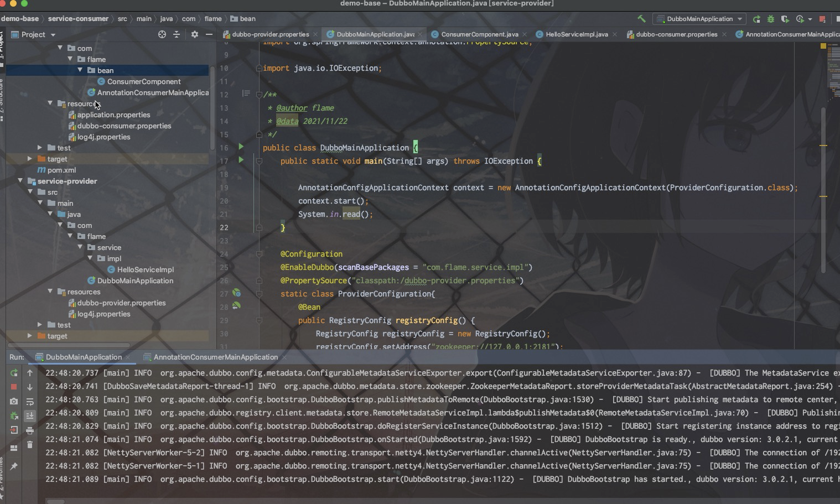Toggle scroll to end in the Run console

[x=30, y=415]
